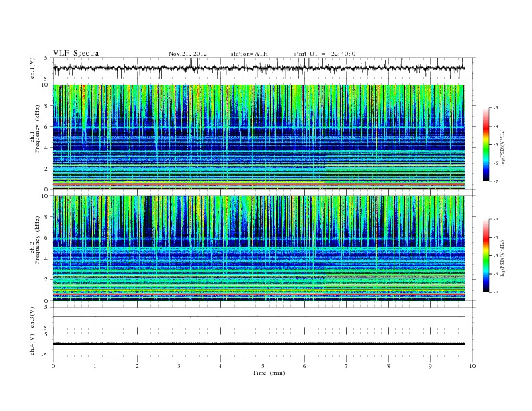Image resolution: width=532 pixels, height=411 pixels.
Task: Select the date text "Nov.21, 2012"
Action: (x=187, y=54)
